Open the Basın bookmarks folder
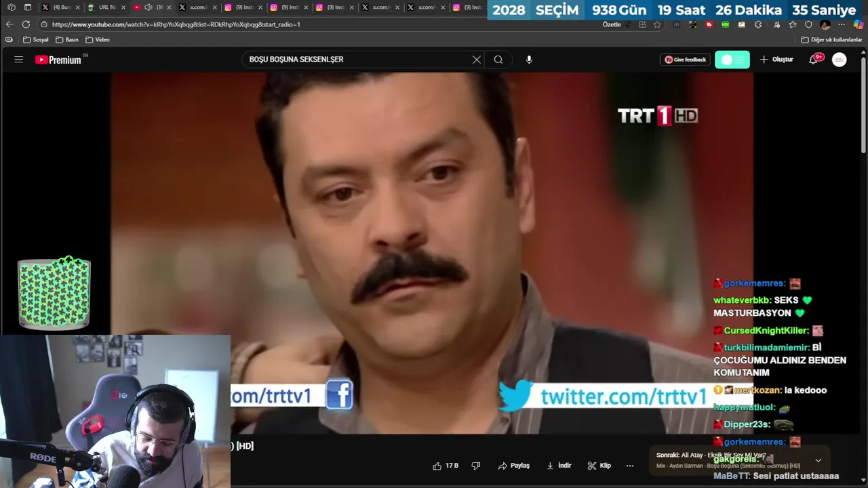Screen dimensions: 868x488 (67, 40)
